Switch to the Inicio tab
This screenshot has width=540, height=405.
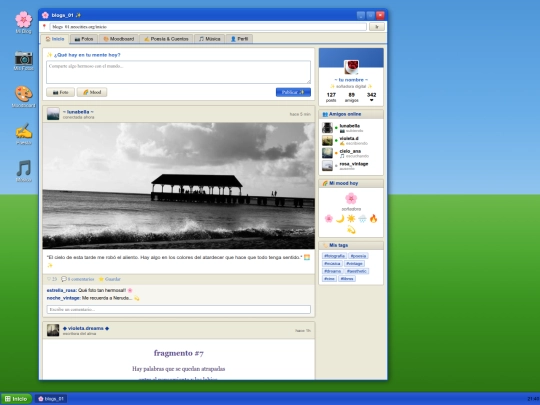[x=55, y=39]
